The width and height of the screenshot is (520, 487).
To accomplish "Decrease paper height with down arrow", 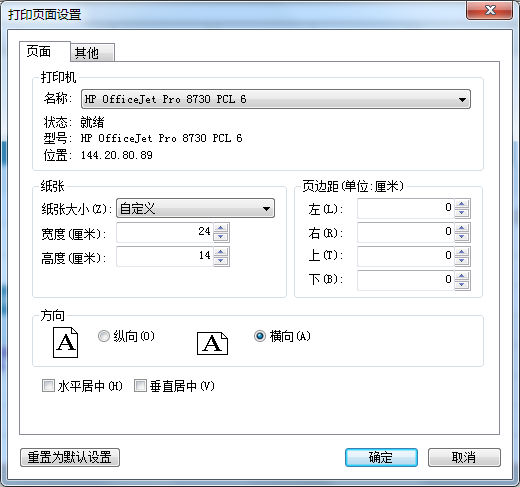I will pos(221,261).
